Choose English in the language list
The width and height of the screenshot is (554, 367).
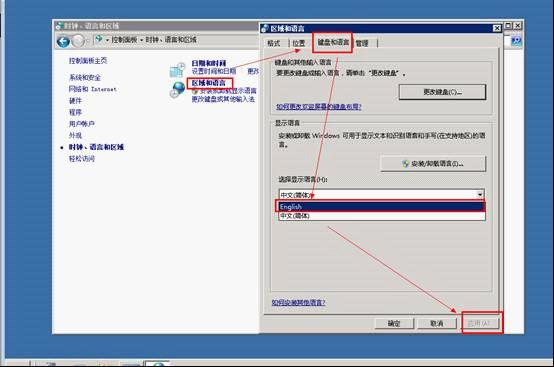381,207
